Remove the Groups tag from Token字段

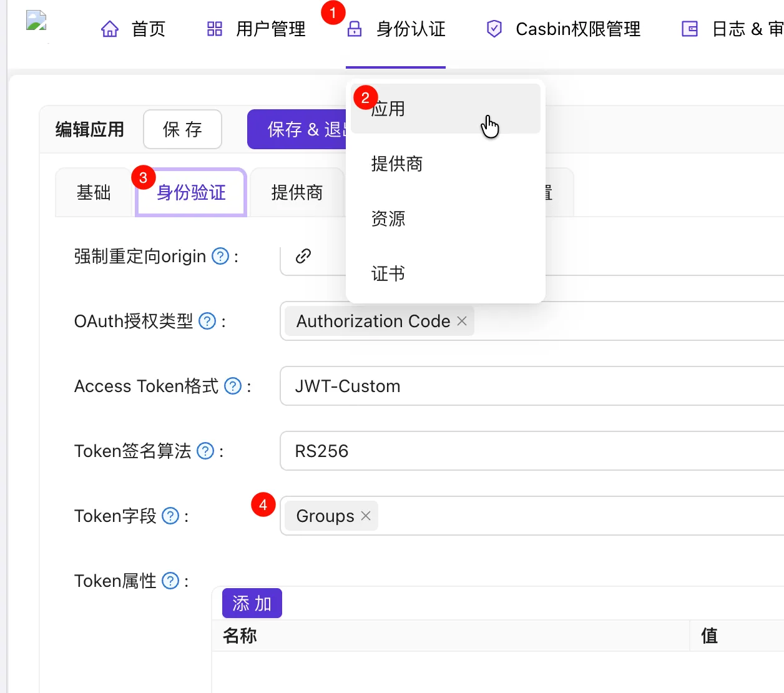(366, 516)
